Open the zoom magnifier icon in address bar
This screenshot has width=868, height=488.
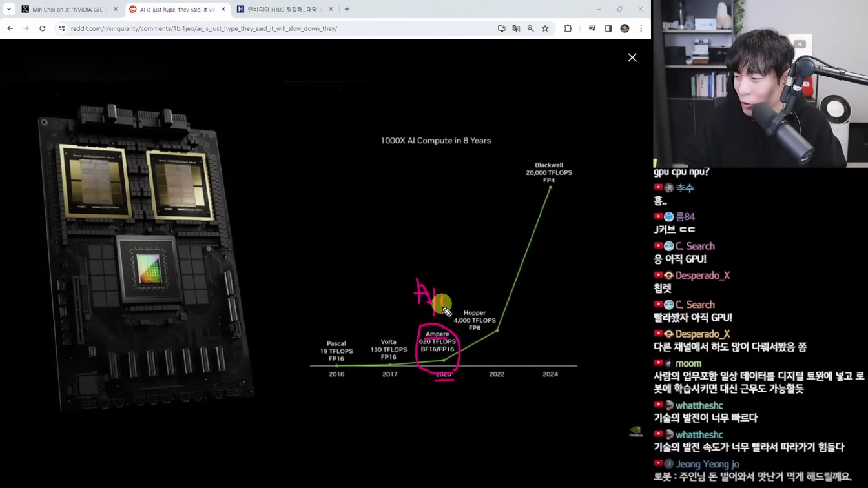pyautogui.click(x=531, y=28)
